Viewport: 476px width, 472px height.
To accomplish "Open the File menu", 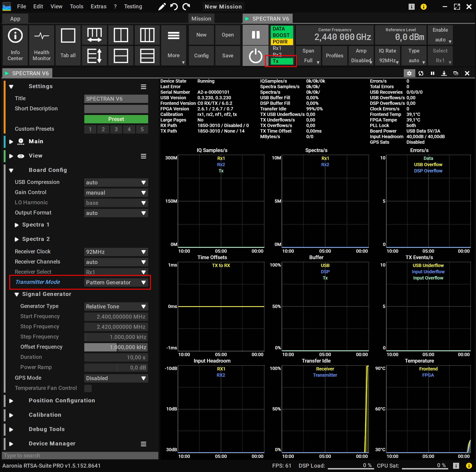I will point(22,6).
